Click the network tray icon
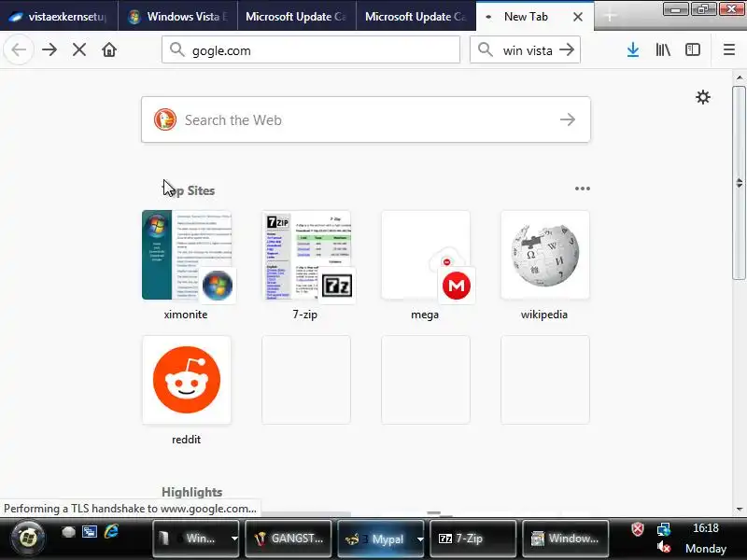 click(664, 529)
